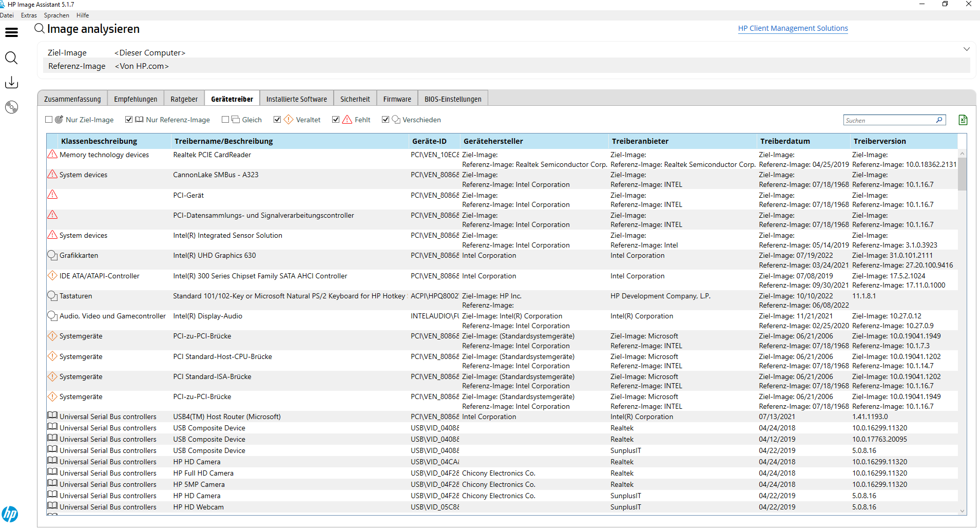Click the Image analysieren magnifier icon
The image size is (980, 530).
40,29
